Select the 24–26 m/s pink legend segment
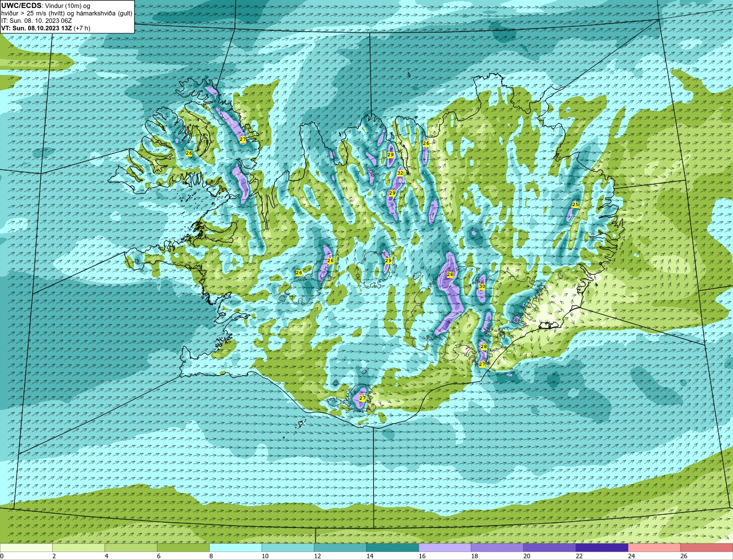This screenshot has height=560, width=733. (655, 547)
